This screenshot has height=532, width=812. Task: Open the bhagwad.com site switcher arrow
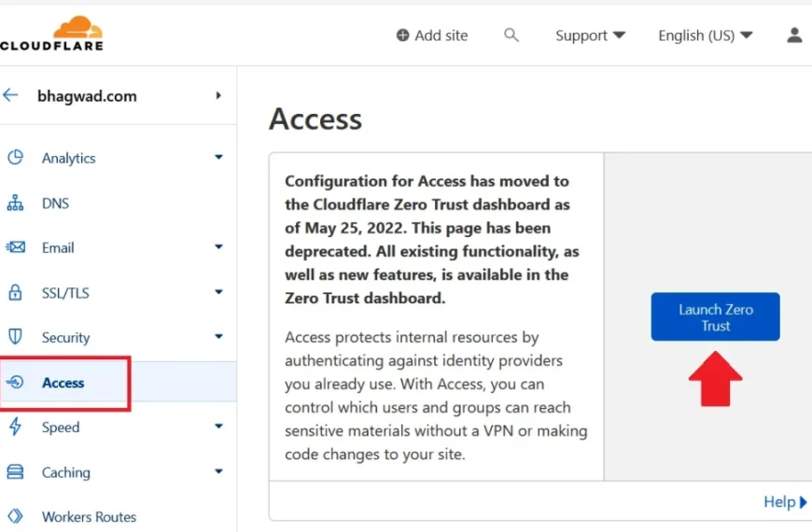coord(218,95)
